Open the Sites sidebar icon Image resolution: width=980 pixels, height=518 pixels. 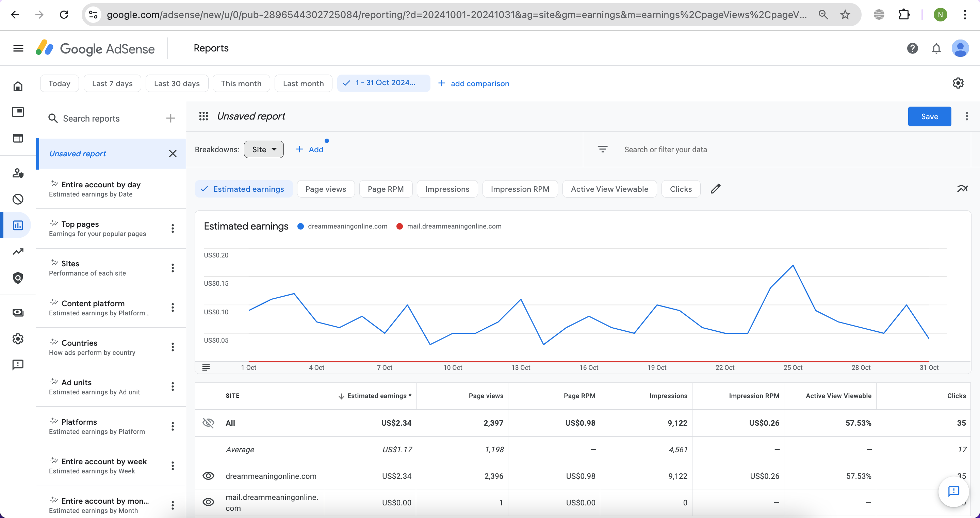click(18, 138)
